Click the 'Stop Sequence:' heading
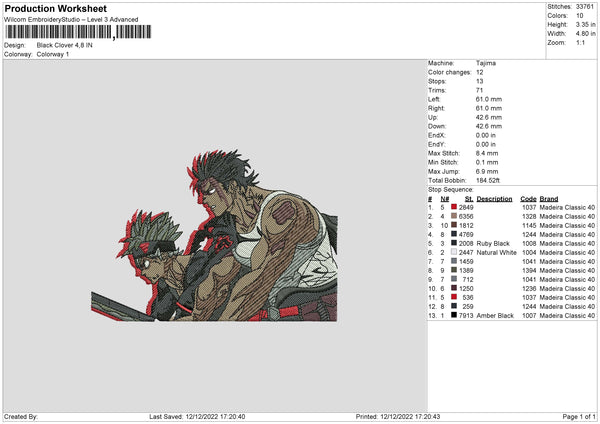Image resolution: width=600 pixels, height=424 pixels. [451, 189]
